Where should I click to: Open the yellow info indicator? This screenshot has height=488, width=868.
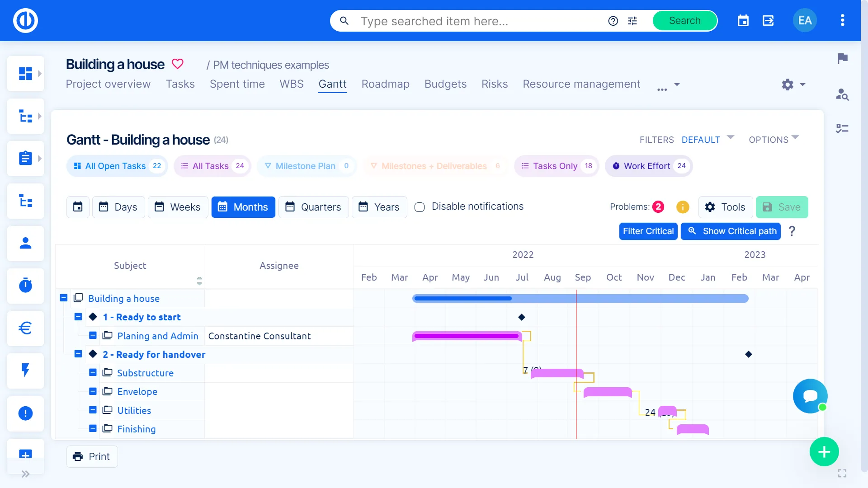pos(682,207)
